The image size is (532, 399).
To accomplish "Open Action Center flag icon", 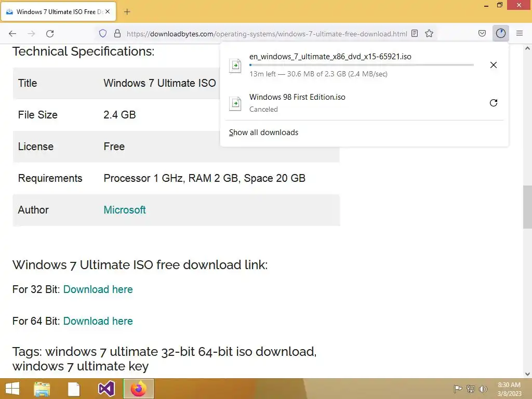I will [x=458, y=389].
